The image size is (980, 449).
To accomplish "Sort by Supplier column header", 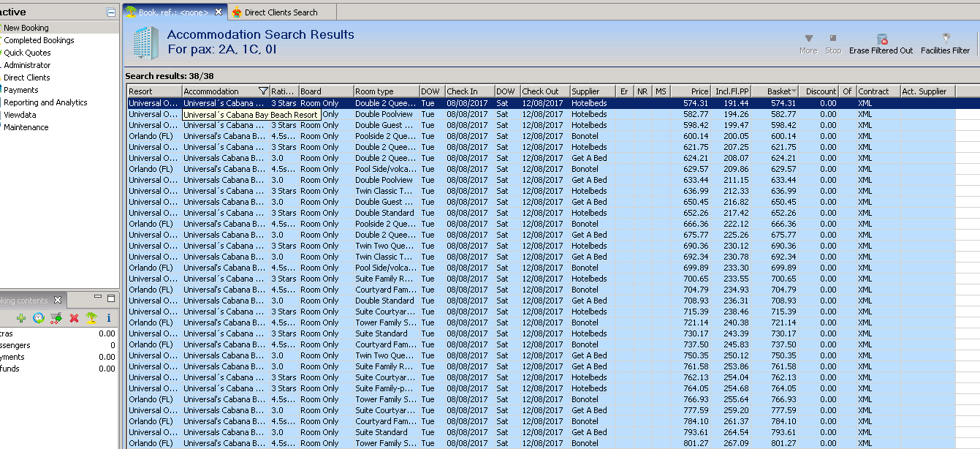I will tap(593, 91).
